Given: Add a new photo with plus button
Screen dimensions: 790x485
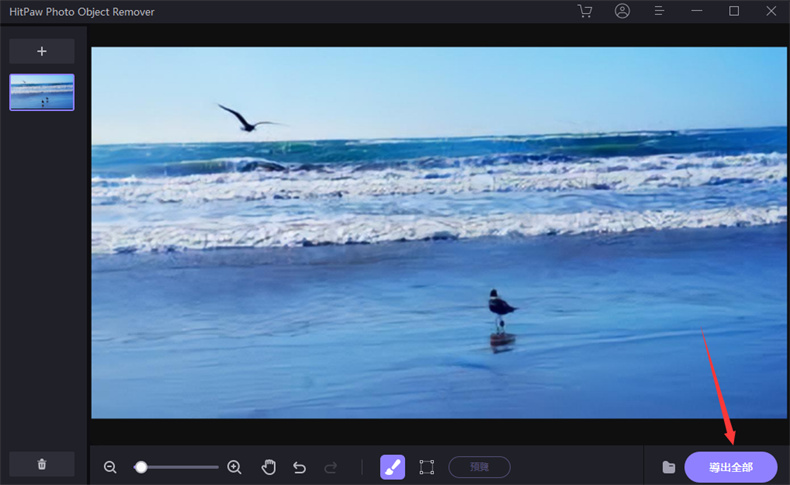Looking at the screenshot, I should (42, 51).
